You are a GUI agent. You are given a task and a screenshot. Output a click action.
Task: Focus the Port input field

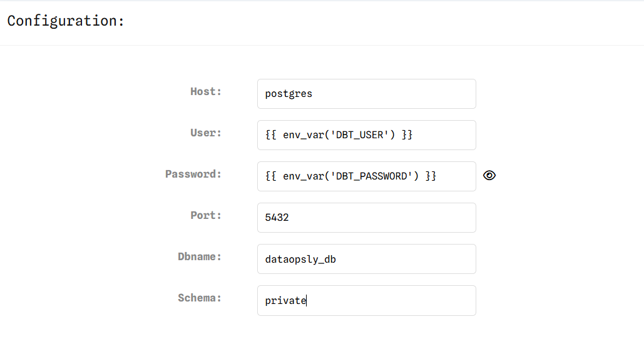[366, 218]
